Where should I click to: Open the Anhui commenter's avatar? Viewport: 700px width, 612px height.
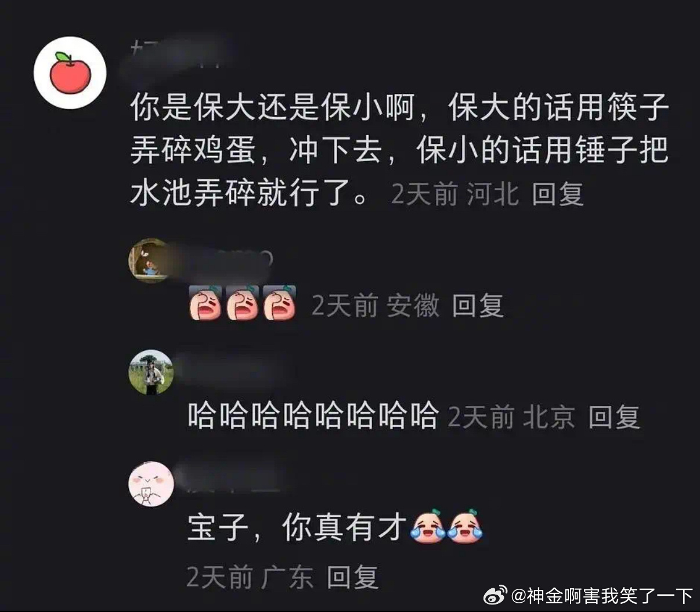(151, 260)
